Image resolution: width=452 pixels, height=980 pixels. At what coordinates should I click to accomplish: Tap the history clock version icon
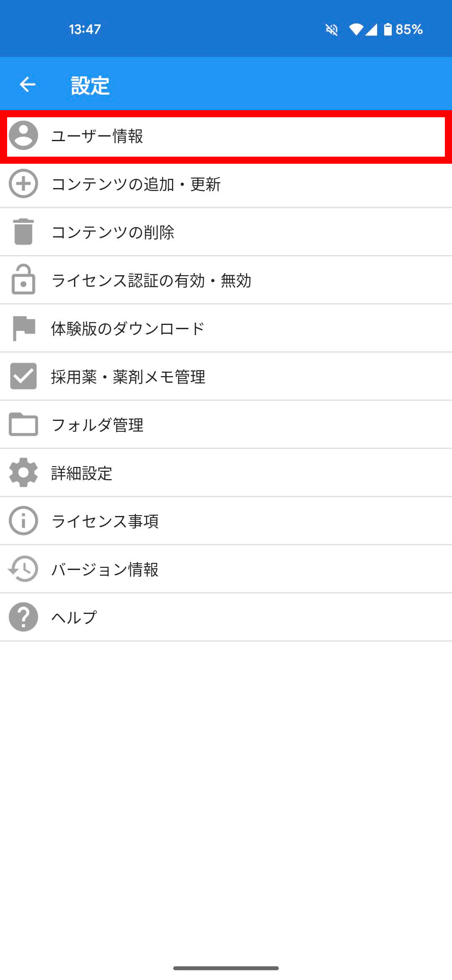(x=23, y=569)
